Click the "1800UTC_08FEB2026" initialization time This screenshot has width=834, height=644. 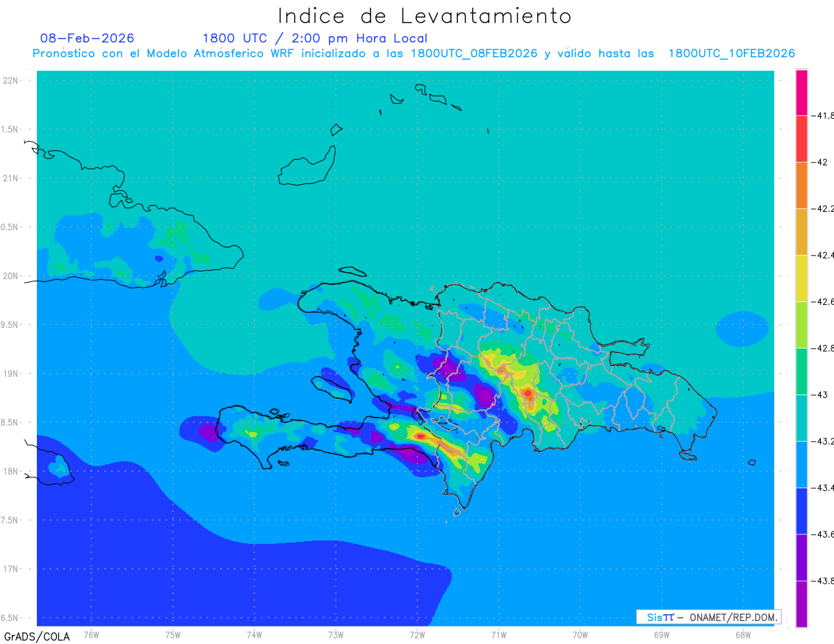click(x=474, y=53)
